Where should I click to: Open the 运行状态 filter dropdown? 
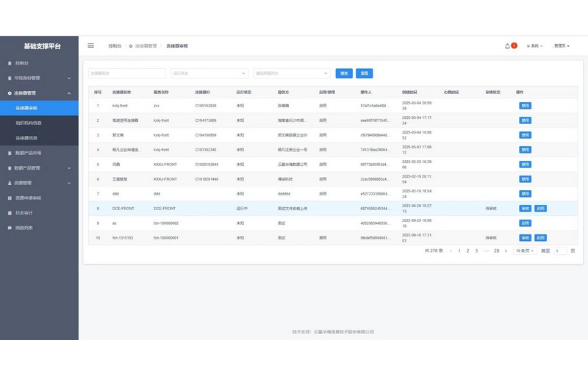pyautogui.click(x=209, y=73)
